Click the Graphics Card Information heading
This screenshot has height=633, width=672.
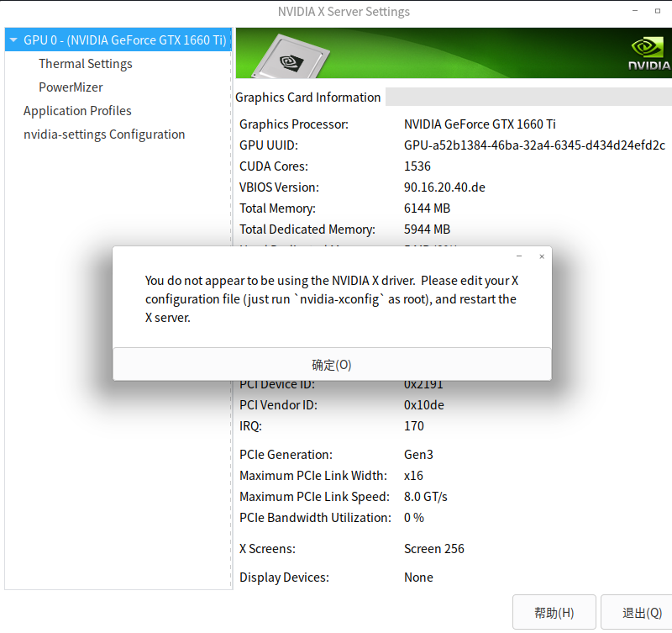pos(307,98)
